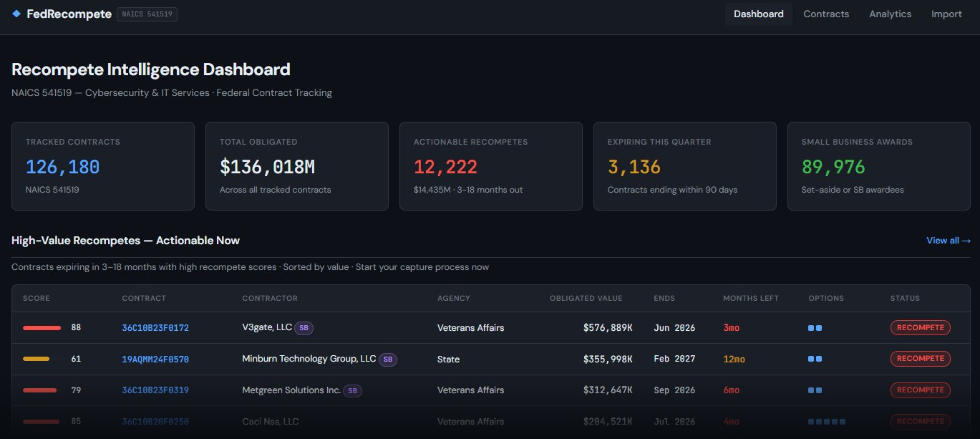This screenshot has height=439, width=980.
Task: Click second options square in Minburn row
Action: coord(819,359)
